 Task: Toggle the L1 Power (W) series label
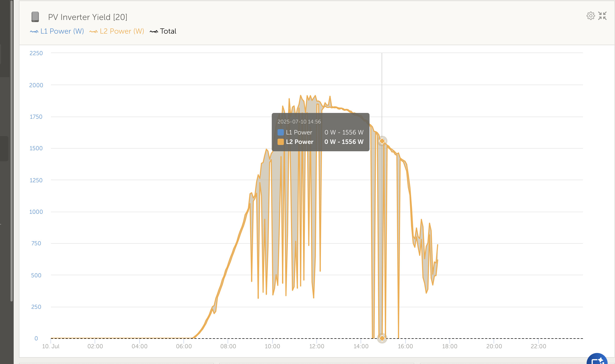click(62, 31)
